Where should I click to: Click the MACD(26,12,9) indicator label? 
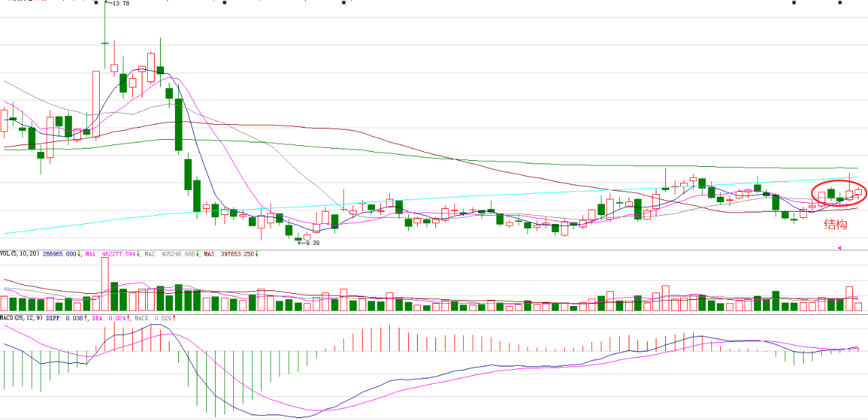click(22, 317)
